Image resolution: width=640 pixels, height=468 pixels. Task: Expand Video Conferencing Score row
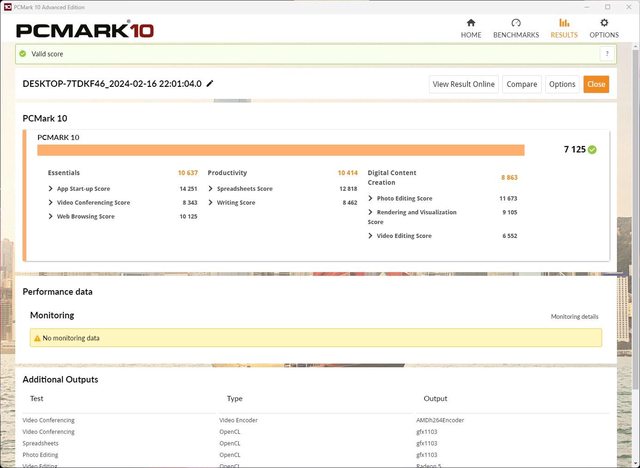tap(52, 202)
